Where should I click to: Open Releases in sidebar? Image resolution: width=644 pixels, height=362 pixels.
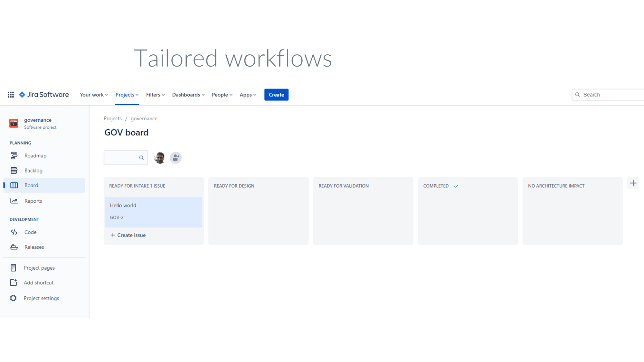point(34,247)
